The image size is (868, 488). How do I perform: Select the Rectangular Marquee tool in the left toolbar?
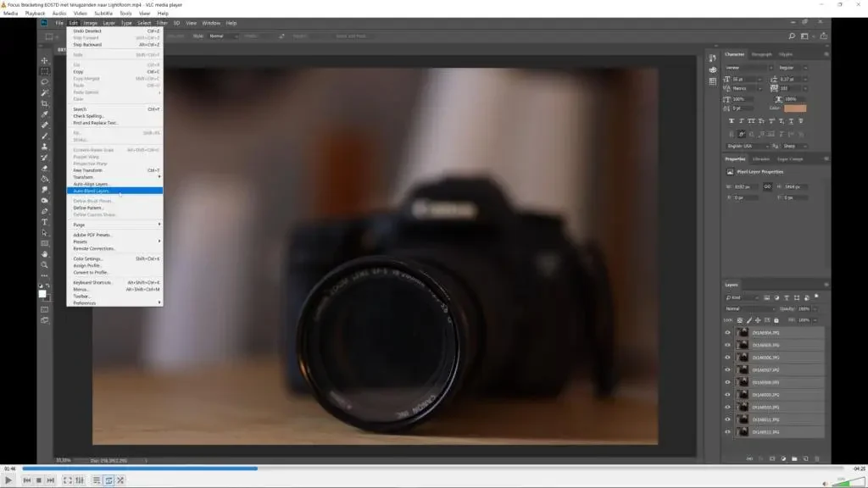pos(45,71)
